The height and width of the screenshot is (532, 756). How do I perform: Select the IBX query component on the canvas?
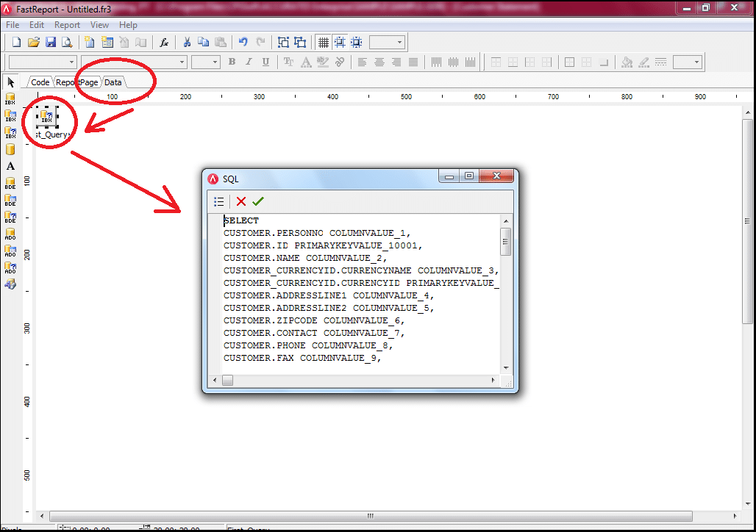[46, 116]
